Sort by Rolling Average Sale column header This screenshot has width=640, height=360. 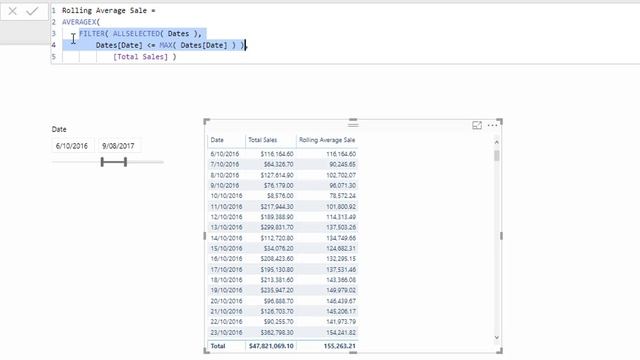327,140
